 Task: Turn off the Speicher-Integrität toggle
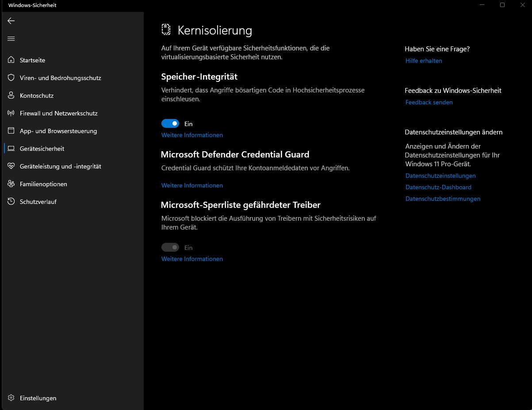click(x=170, y=123)
